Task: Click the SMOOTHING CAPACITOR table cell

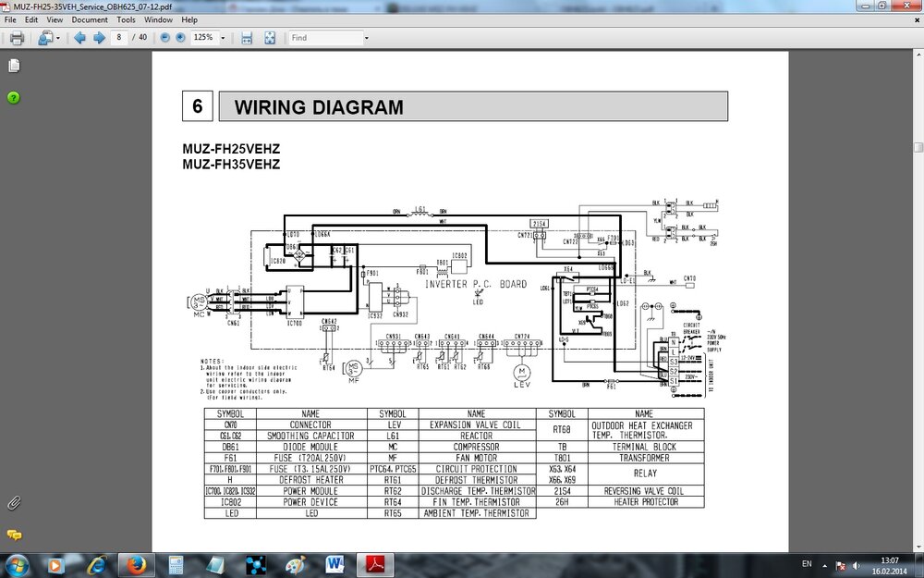Action: point(310,436)
